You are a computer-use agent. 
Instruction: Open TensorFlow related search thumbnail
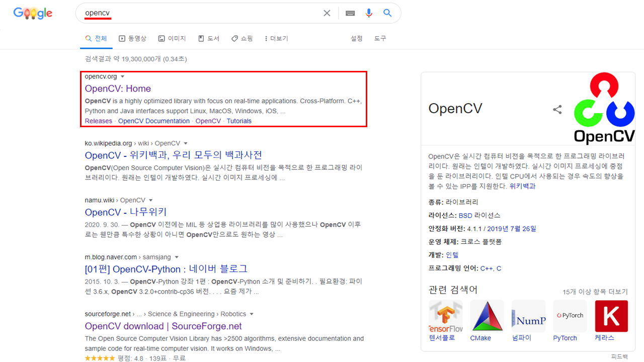pyautogui.click(x=445, y=316)
